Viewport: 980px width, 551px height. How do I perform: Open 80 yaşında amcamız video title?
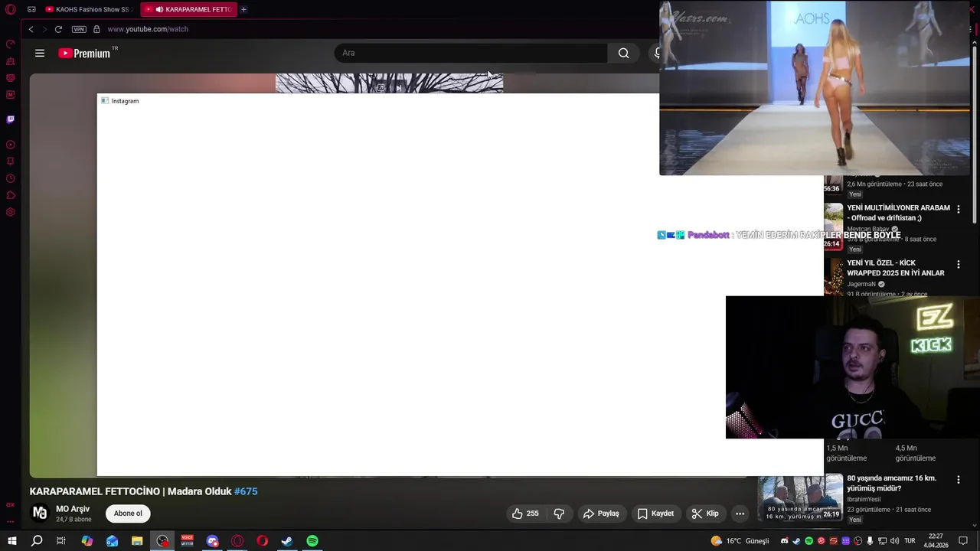click(891, 483)
